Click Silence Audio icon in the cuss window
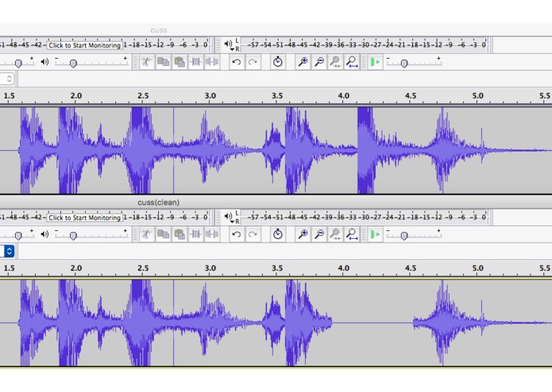This screenshot has height=392, width=552. (x=212, y=62)
